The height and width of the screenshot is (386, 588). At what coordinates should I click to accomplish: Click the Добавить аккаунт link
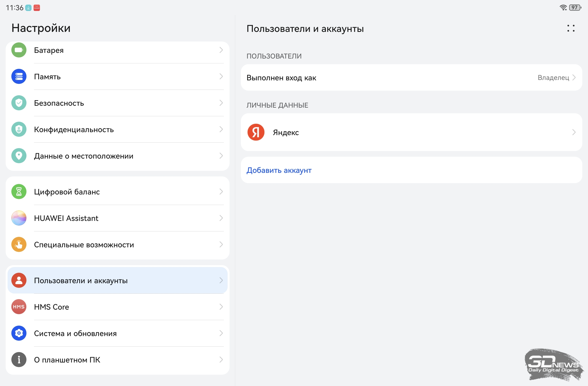[279, 170]
